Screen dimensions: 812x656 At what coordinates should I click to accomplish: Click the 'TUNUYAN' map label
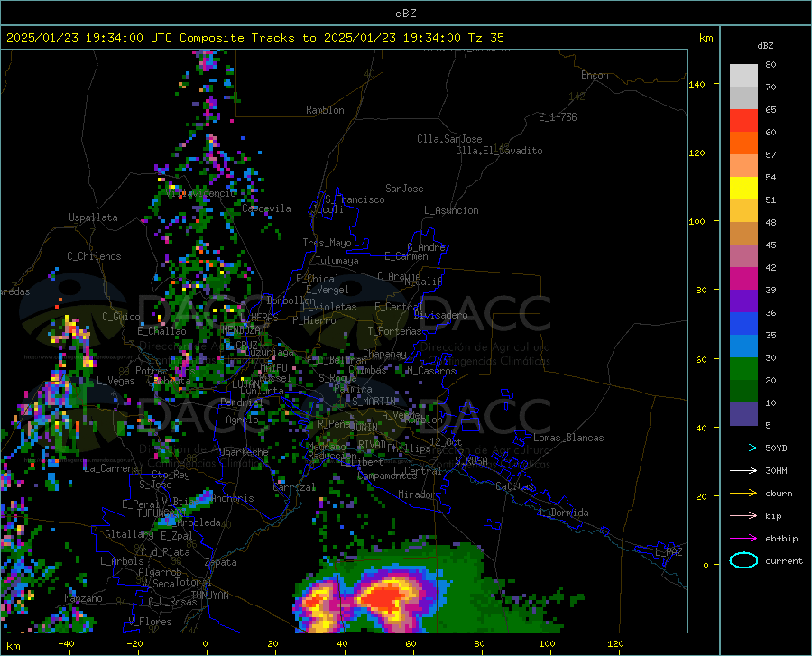pos(209,596)
